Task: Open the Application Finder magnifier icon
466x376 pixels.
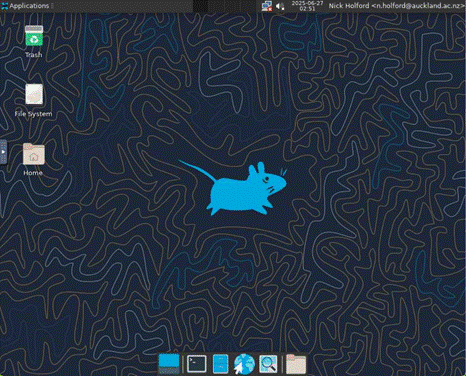Action: 268,364
